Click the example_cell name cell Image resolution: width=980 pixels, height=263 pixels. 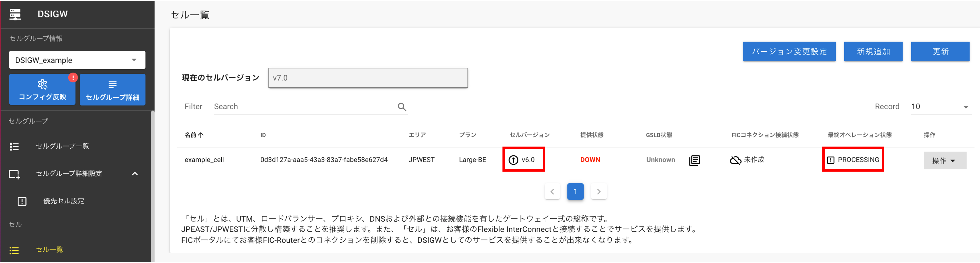204,160
